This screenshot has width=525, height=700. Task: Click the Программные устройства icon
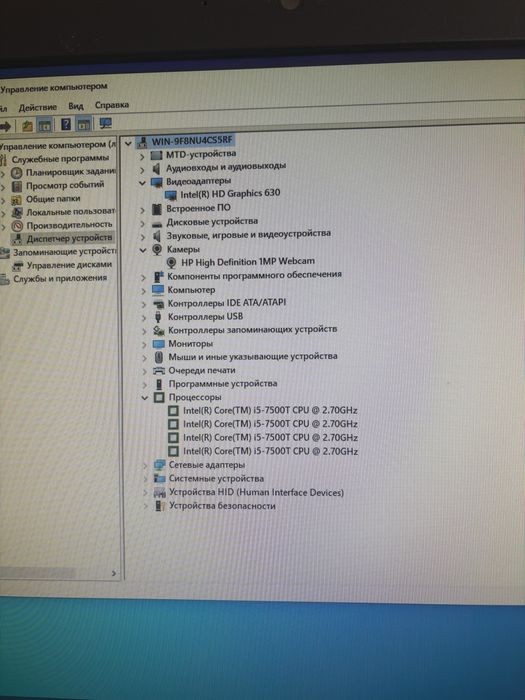click(159, 384)
